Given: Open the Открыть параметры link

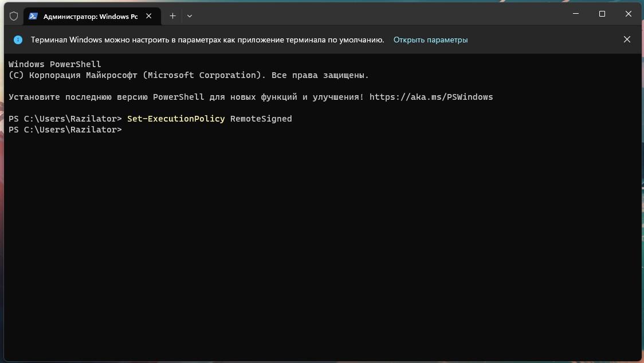Looking at the screenshot, I should tap(430, 40).
